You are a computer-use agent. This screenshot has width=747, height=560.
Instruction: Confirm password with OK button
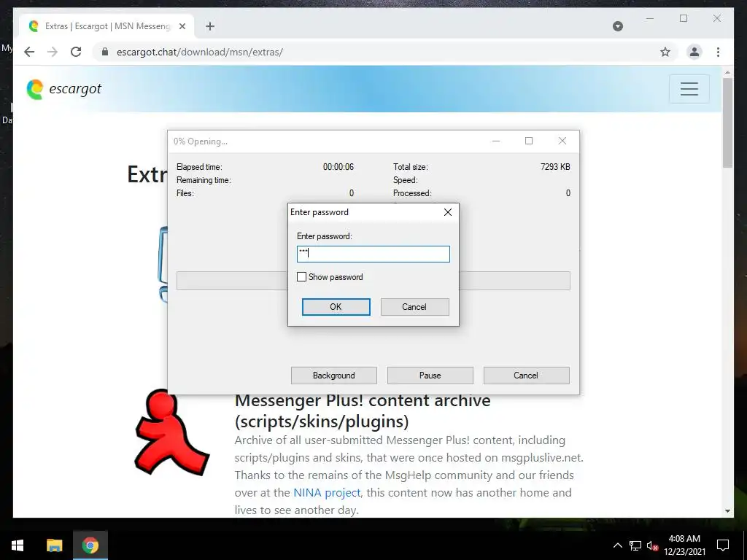[336, 307]
